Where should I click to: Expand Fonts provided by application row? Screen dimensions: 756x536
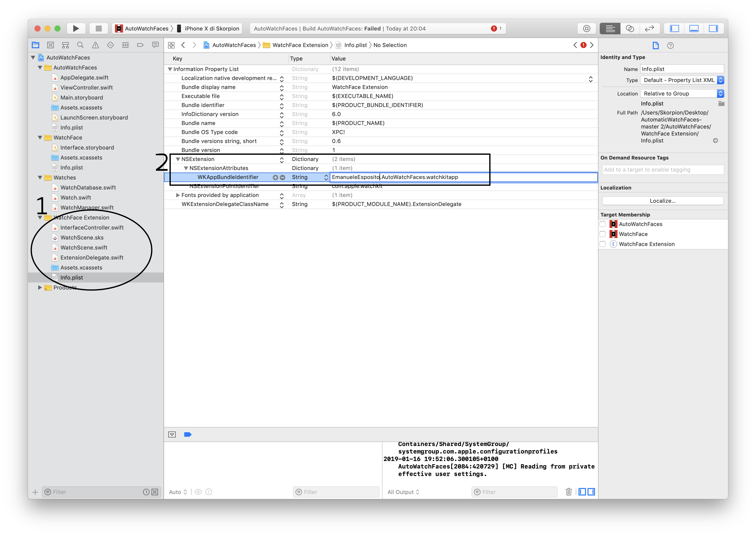coord(178,195)
